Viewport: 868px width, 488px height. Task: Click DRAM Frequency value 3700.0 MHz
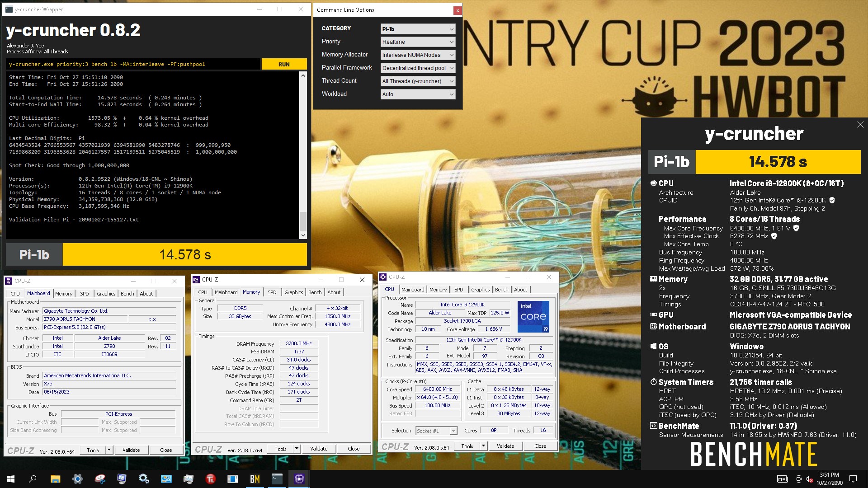[x=299, y=344]
